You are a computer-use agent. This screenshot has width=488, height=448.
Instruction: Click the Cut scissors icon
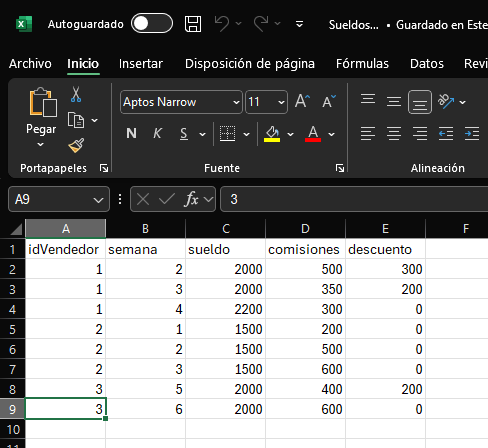(76, 94)
